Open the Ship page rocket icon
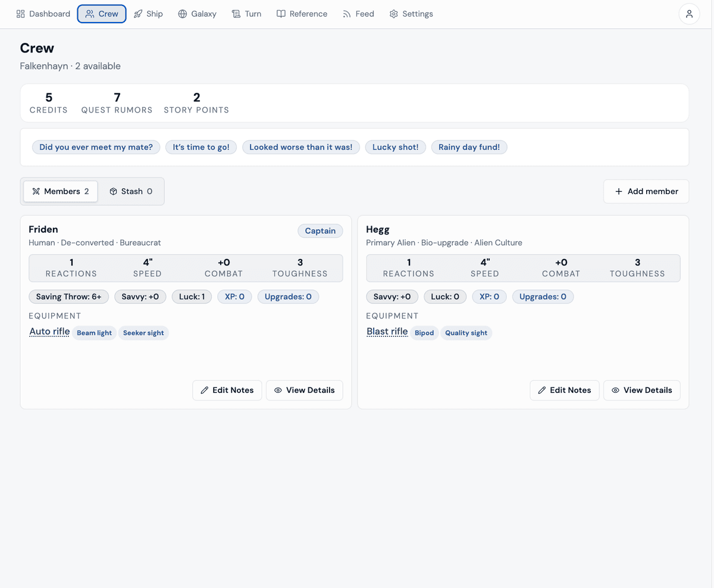Screen dimensions: 714x588 coord(138,14)
